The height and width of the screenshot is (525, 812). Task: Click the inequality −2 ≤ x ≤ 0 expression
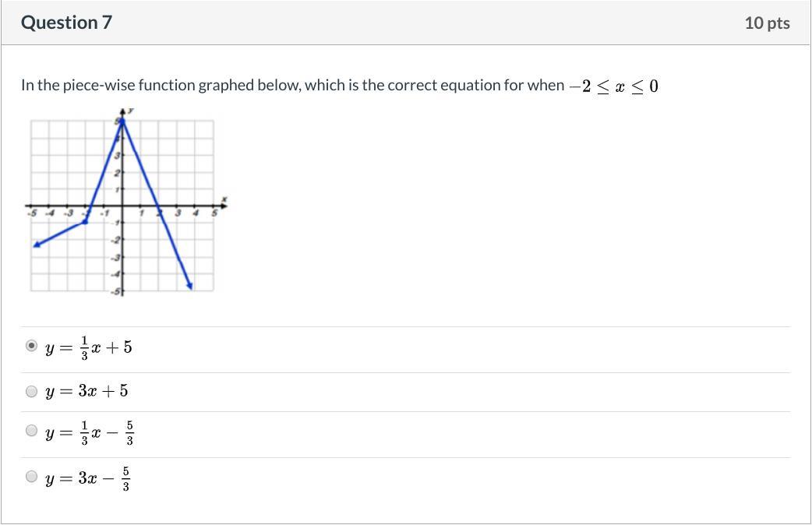pyautogui.click(x=614, y=86)
